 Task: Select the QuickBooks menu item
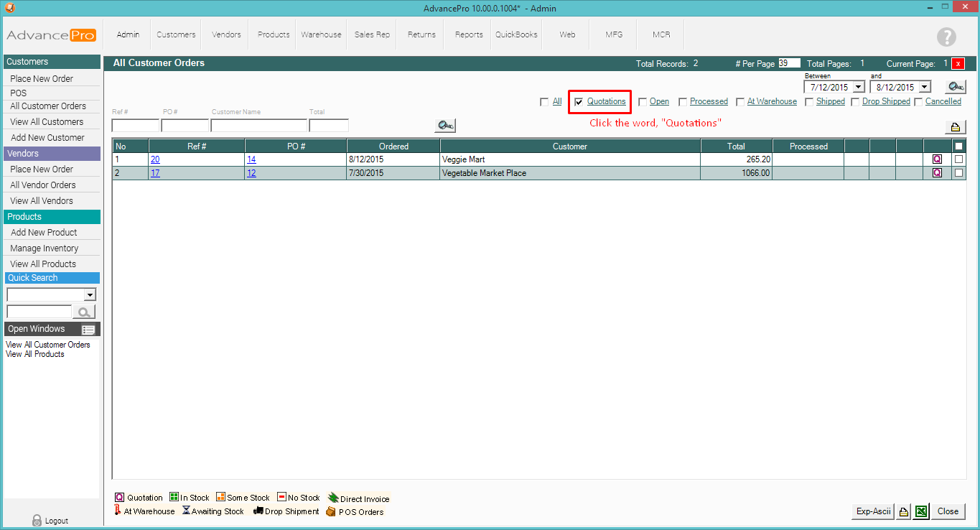coord(516,34)
